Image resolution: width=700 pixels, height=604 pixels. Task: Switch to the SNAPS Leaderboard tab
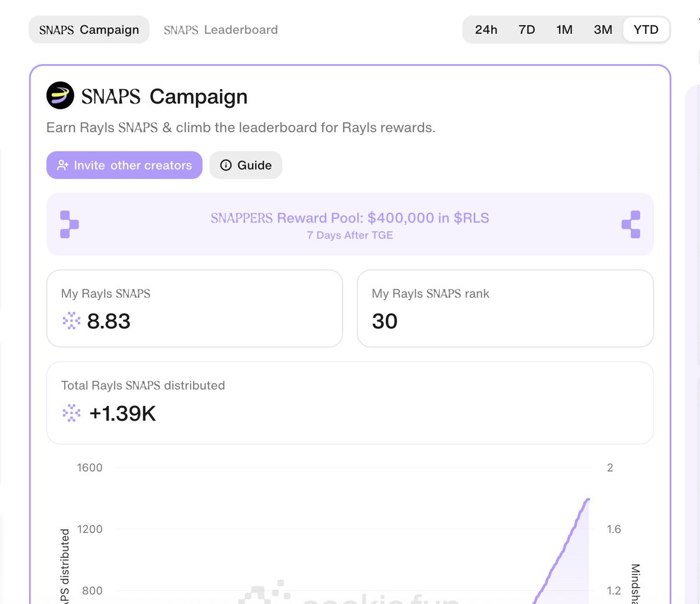point(220,30)
